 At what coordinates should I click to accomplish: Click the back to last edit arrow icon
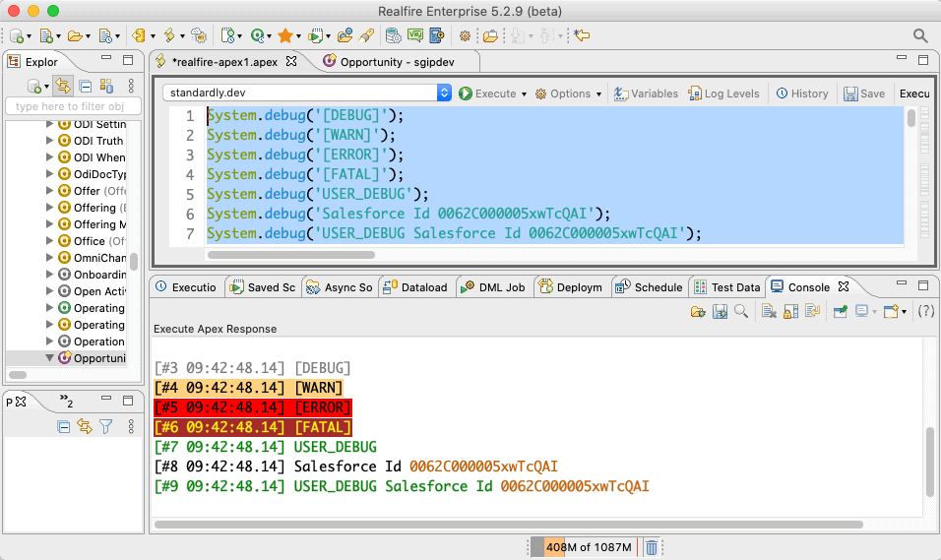click(582, 36)
